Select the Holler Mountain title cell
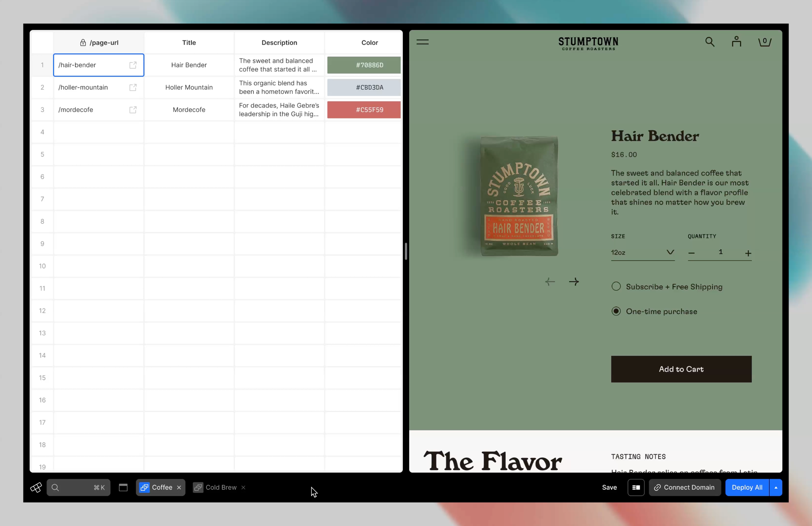 189,87
